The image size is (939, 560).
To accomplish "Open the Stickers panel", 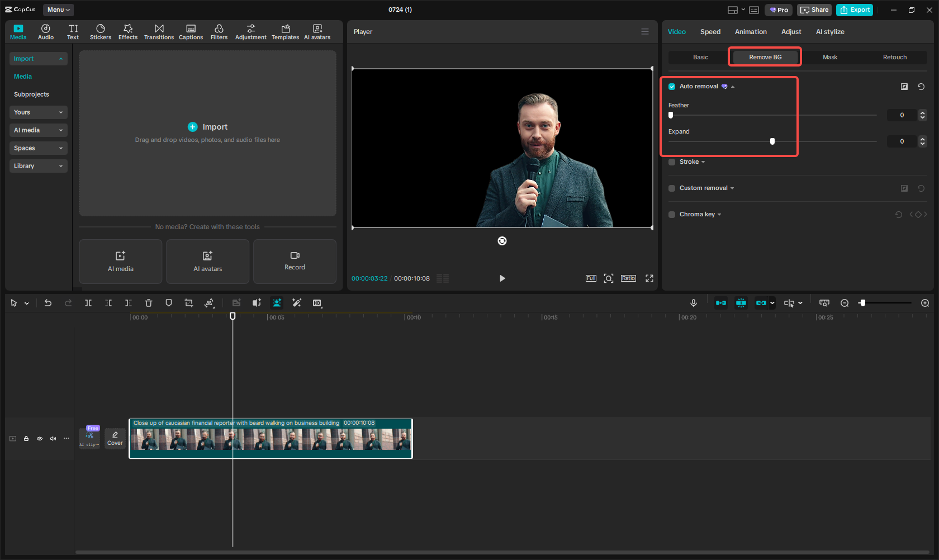I will [101, 31].
